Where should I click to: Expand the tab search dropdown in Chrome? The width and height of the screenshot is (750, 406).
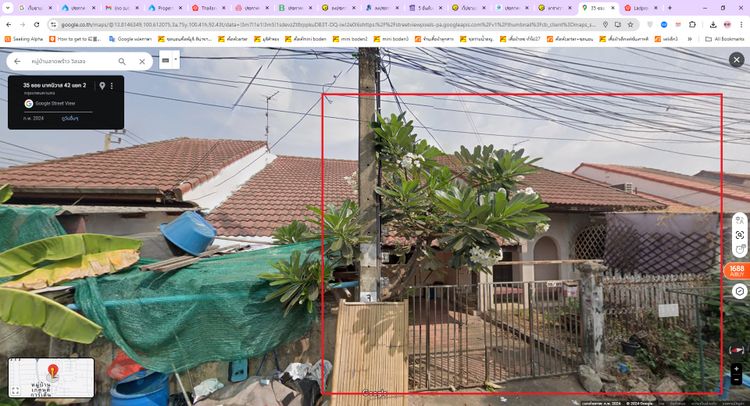pyautogui.click(x=9, y=7)
